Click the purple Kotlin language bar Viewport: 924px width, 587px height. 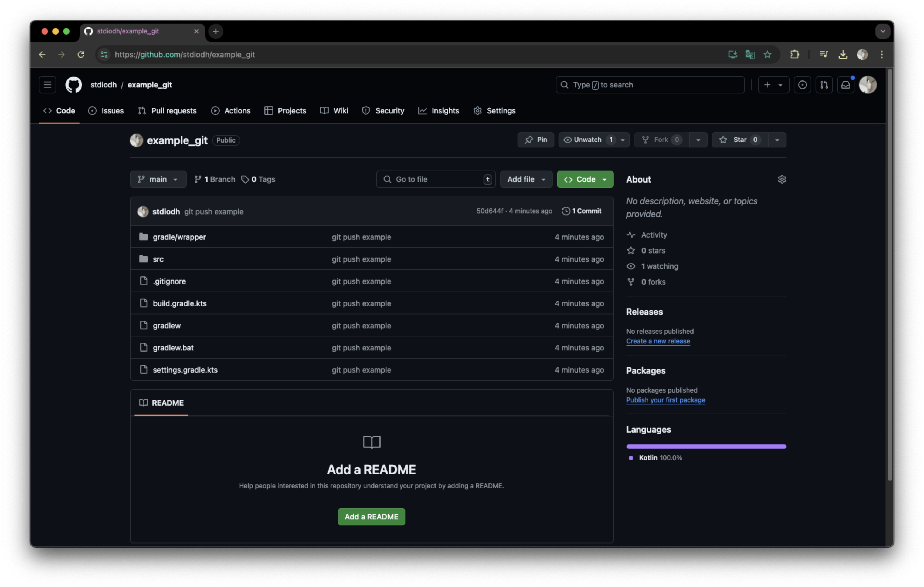(x=706, y=447)
